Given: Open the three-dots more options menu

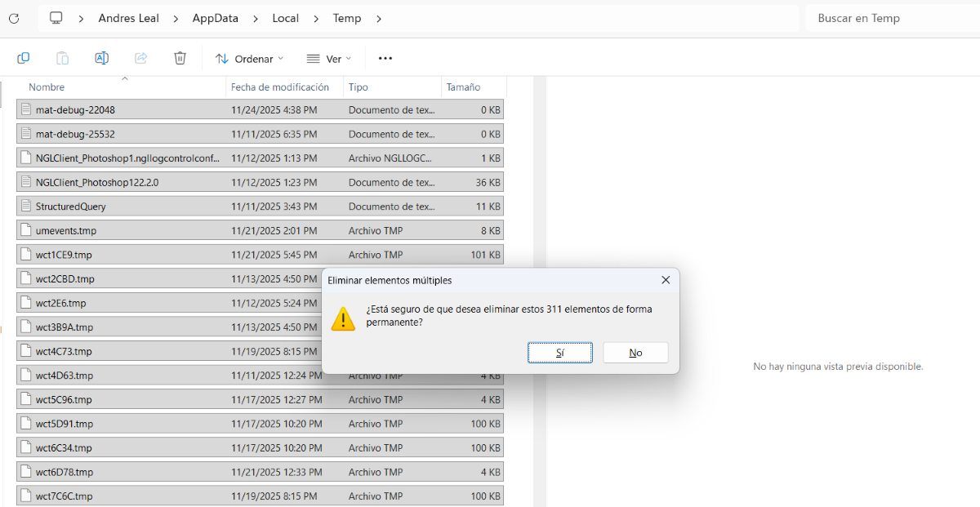Looking at the screenshot, I should tap(385, 58).
